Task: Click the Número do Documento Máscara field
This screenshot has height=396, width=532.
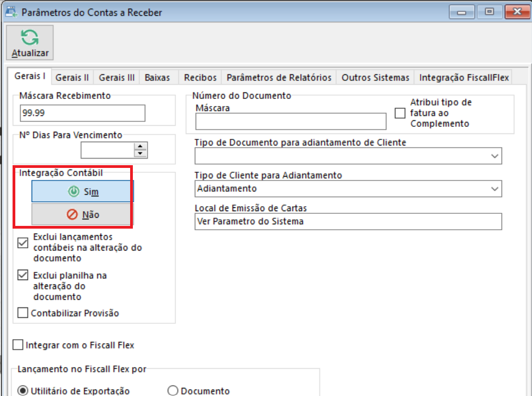Action: (291, 121)
